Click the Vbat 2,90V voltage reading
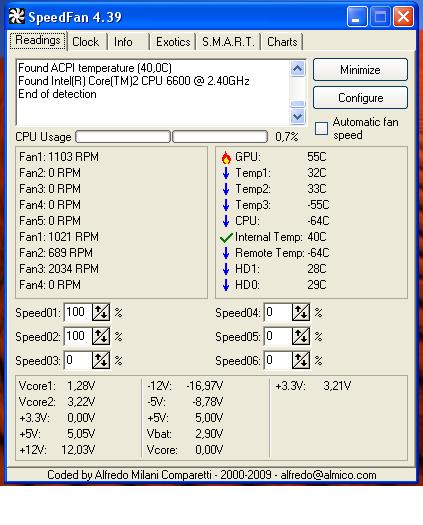 pos(185,434)
